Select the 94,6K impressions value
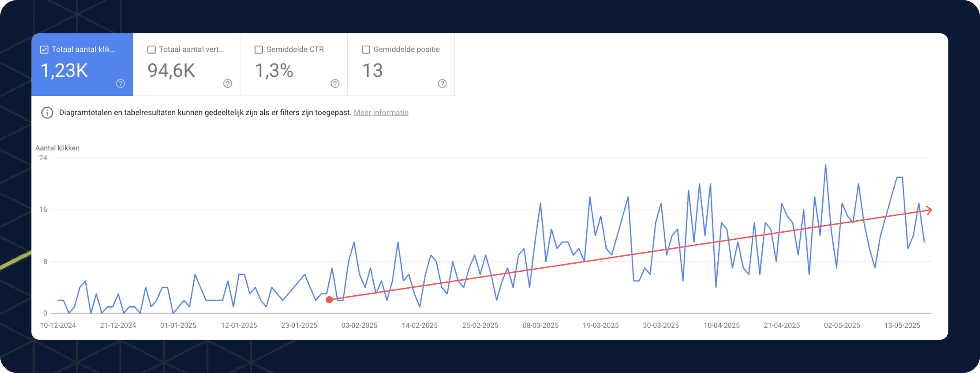 [171, 71]
